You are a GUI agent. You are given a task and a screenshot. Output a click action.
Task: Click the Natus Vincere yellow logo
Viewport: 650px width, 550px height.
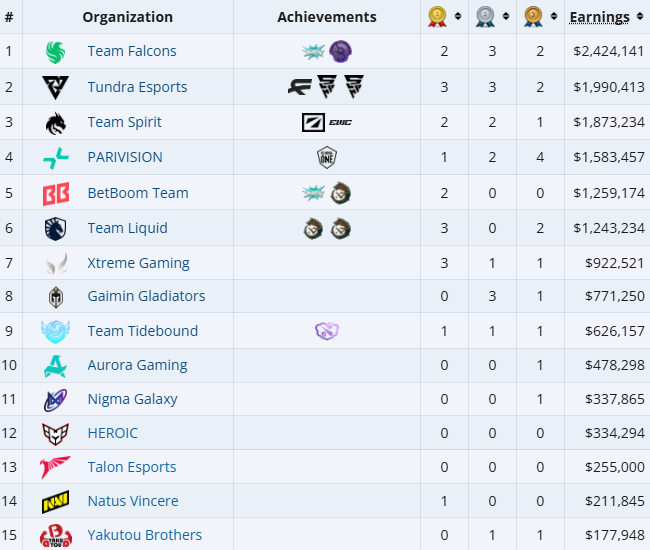[x=55, y=502]
